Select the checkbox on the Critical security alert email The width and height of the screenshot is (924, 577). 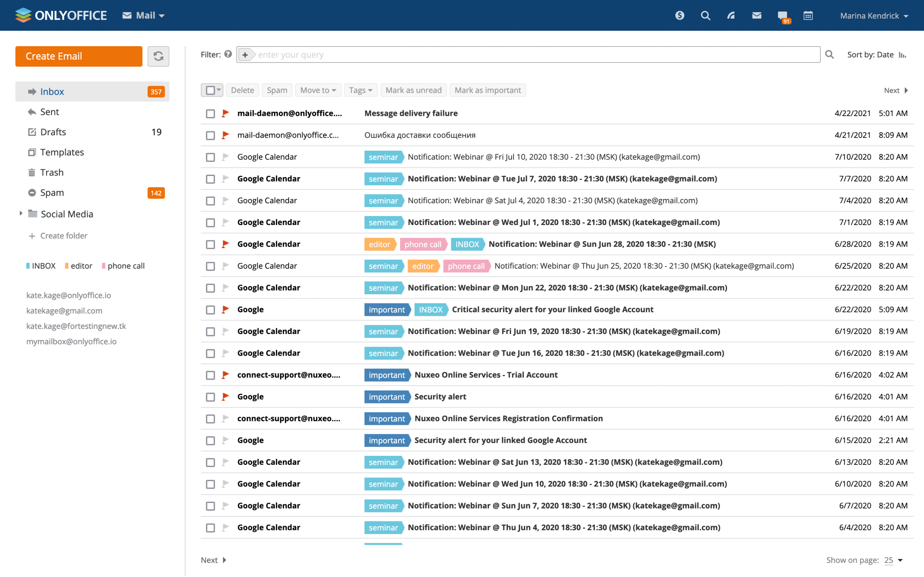click(210, 309)
